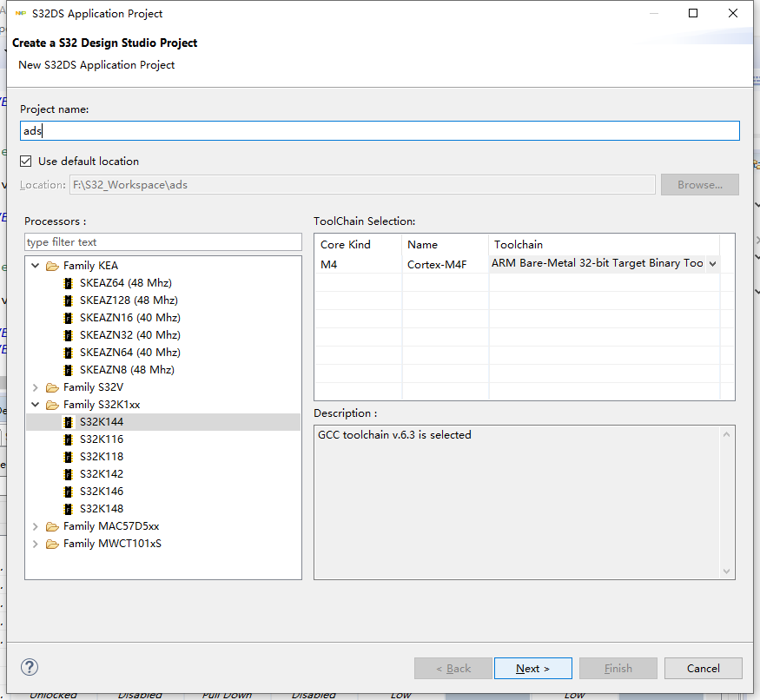Click the SKEAZN16 (40 Mhz) chip icon

click(69, 318)
